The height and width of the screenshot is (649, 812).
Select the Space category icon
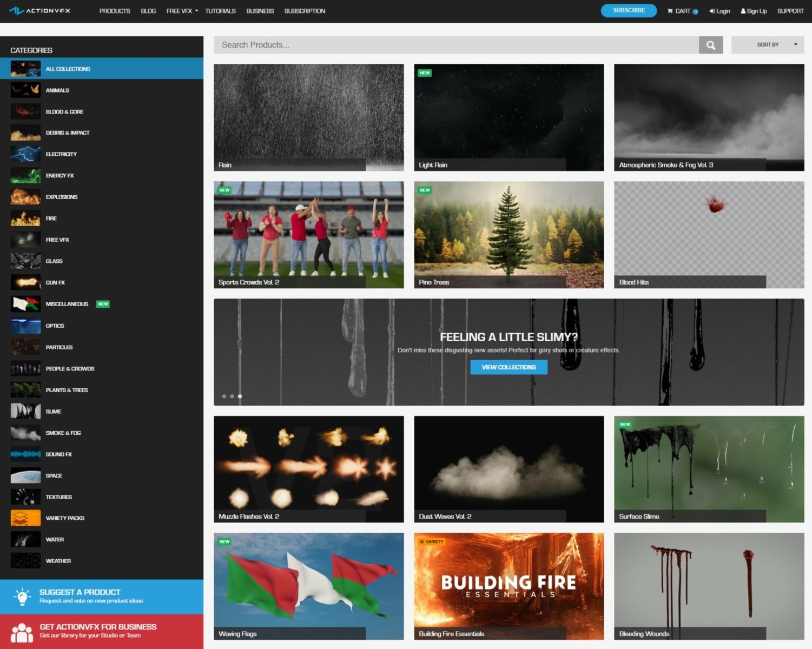coord(25,475)
